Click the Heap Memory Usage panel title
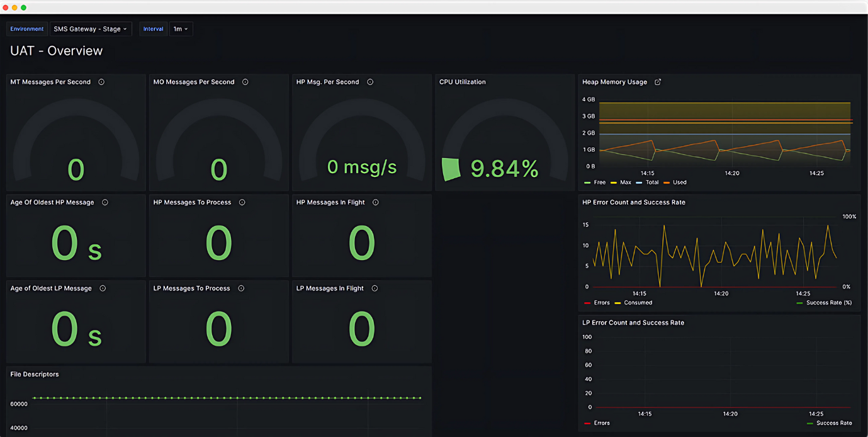Screen dimensions: 868x437 pos(614,82)
